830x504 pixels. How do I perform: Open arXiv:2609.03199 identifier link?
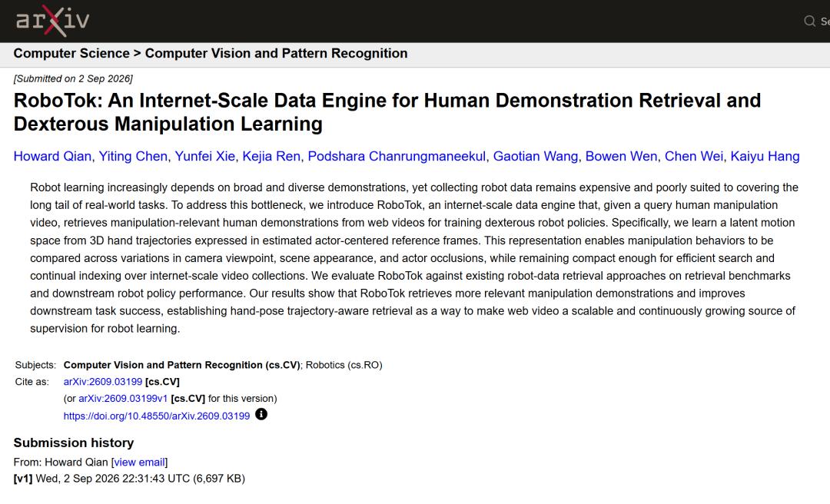[103, 382]
